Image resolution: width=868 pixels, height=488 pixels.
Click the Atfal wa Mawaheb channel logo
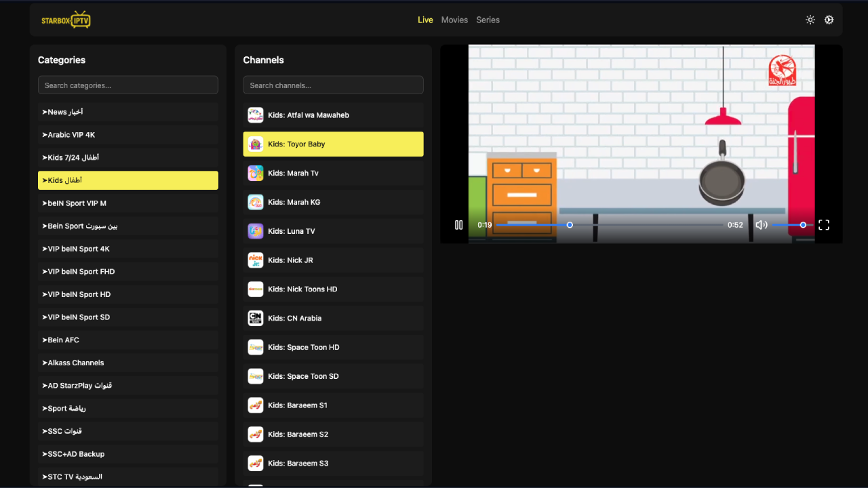coord(256,115)
